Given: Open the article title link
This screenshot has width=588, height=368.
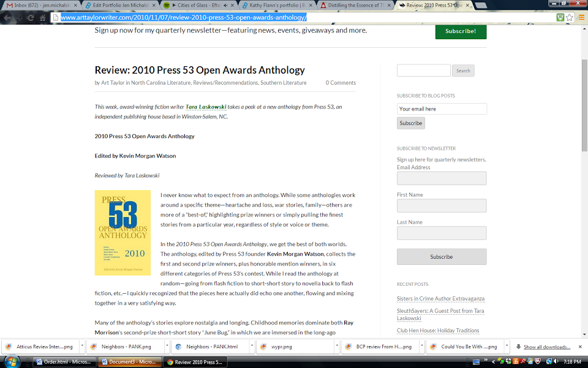Looking at the screenshot, I should coord(200,70).
